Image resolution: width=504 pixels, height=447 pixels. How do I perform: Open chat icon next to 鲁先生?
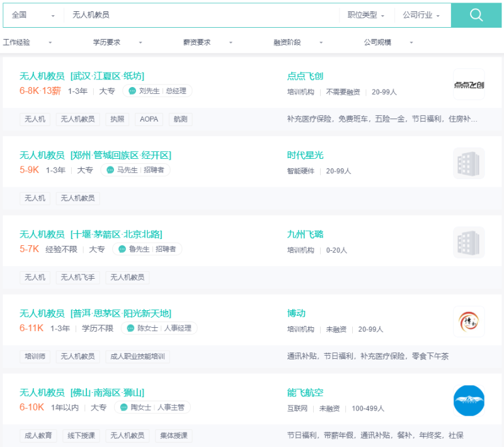click(122, 249)
